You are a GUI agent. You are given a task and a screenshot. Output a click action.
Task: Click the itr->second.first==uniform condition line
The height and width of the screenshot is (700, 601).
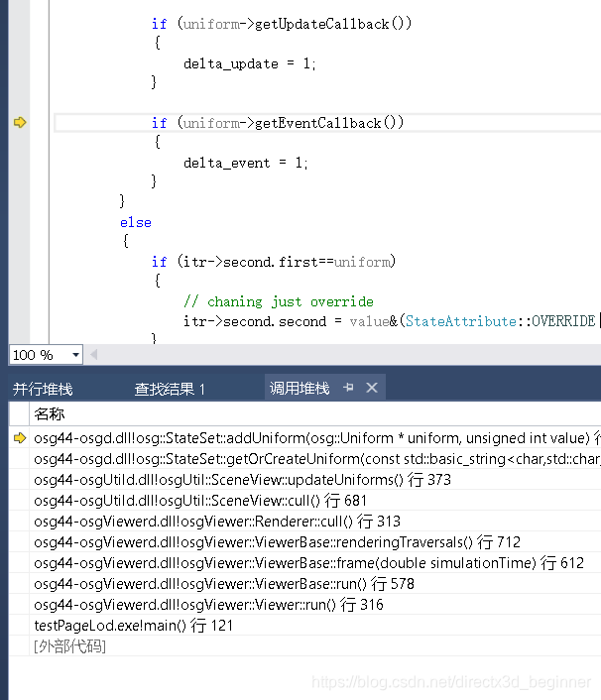tap(274, 262)
